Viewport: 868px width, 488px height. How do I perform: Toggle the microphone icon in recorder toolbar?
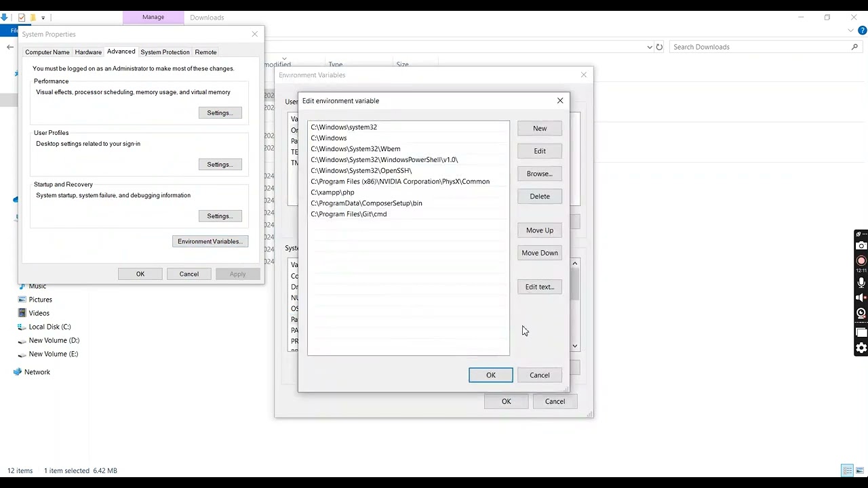[861, 283]
